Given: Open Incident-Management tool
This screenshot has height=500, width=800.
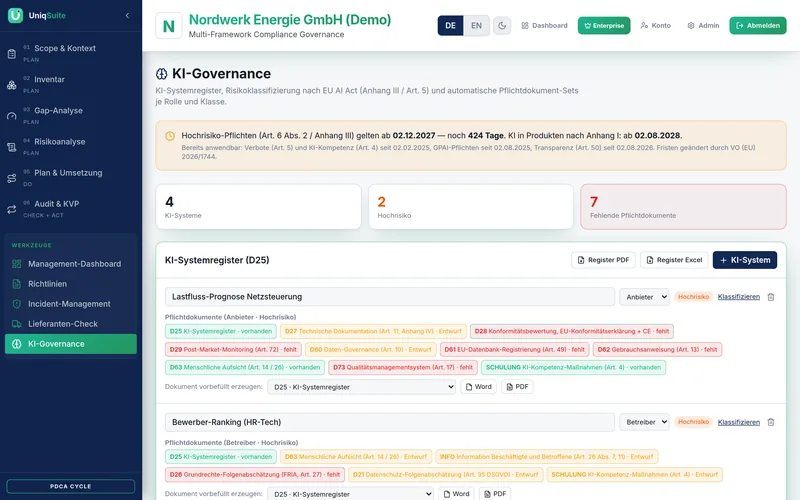Looking at the screenshot, I should click(70, 304).
